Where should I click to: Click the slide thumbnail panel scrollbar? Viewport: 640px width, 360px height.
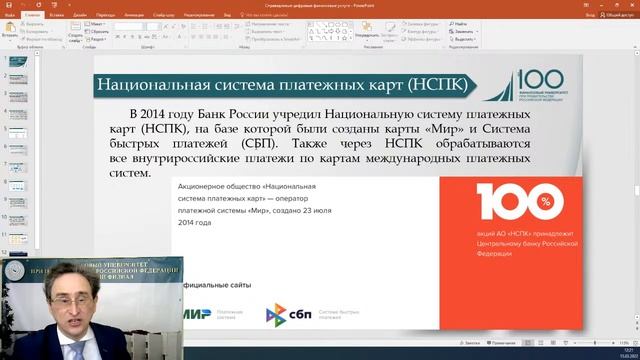[x=37, y=151]
